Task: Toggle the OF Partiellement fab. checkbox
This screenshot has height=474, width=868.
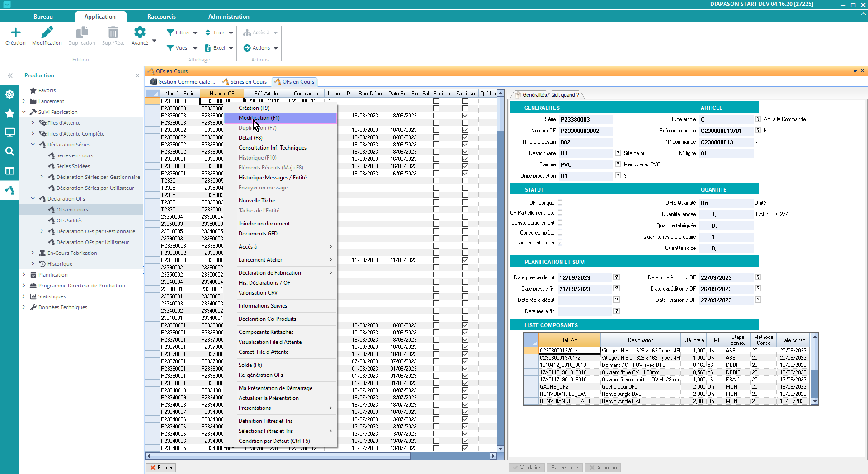Action: click(x=560, y=213)
